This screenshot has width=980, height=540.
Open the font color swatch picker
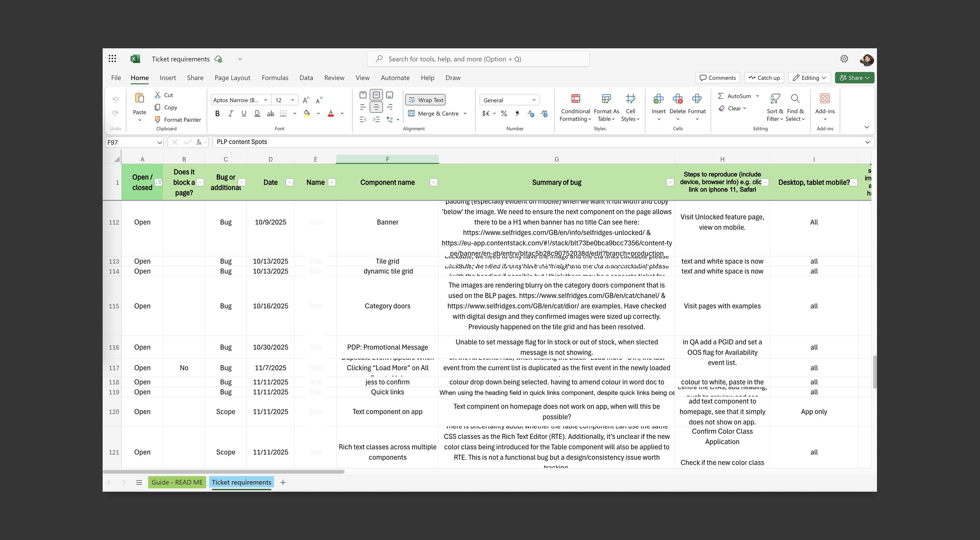pyautogui.click(x=341, y=113)
